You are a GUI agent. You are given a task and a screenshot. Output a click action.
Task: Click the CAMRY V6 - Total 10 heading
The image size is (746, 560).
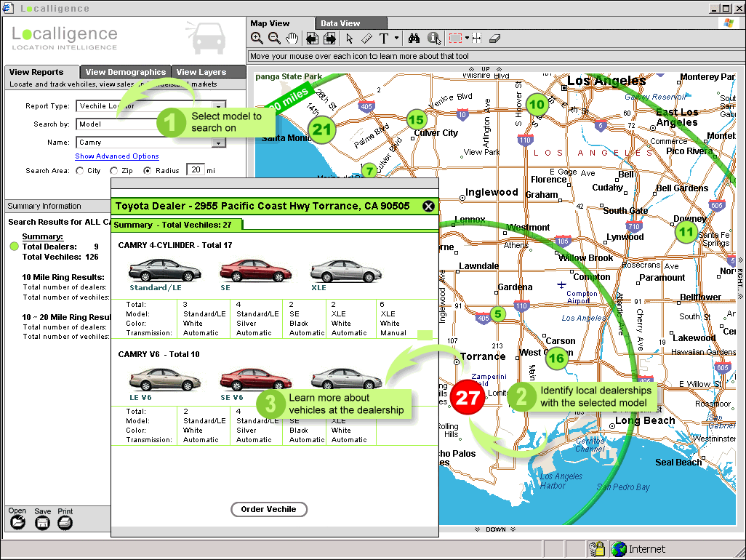[159, 354]
